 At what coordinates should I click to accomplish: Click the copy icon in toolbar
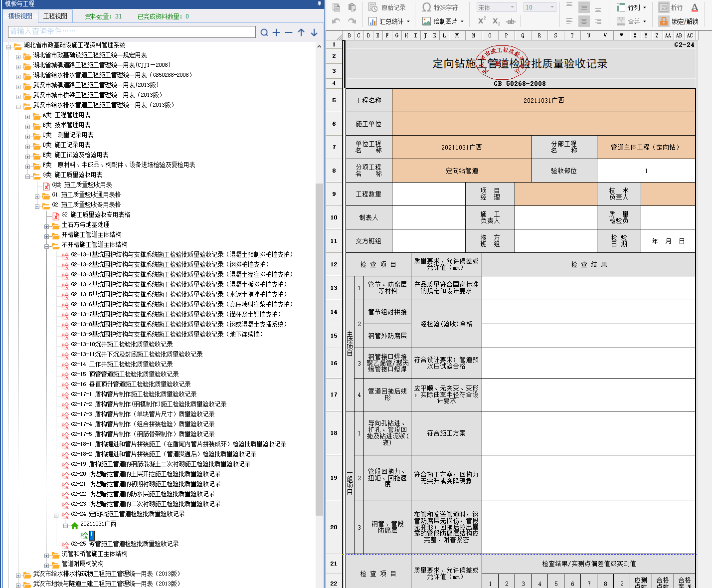coord(337,7)
